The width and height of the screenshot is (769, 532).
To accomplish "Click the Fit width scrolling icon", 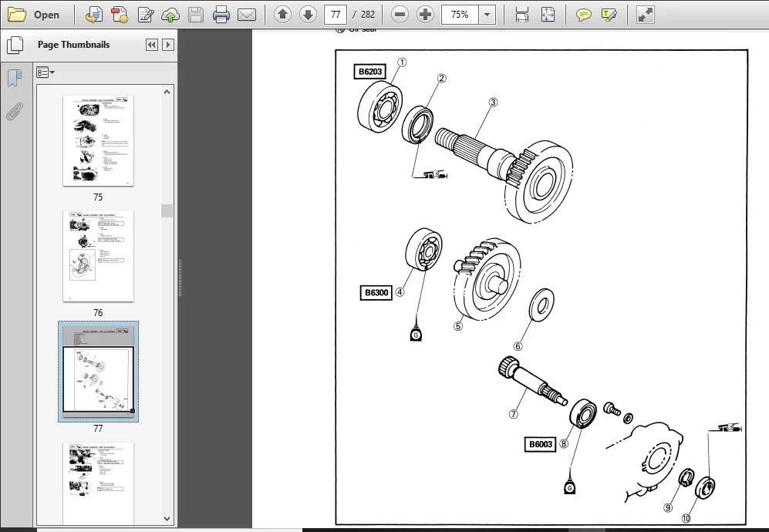I will point(522,15).
